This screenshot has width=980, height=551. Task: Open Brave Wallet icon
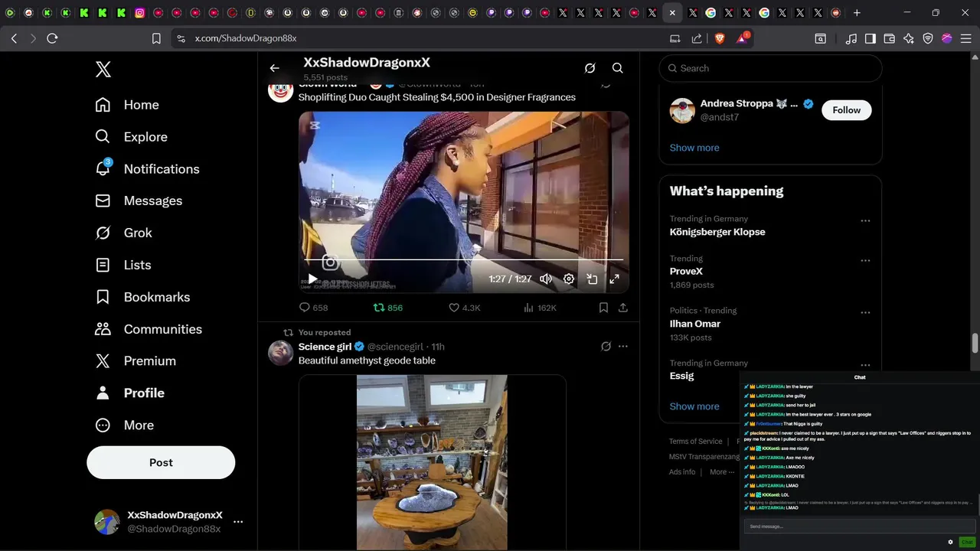point(890,38)
